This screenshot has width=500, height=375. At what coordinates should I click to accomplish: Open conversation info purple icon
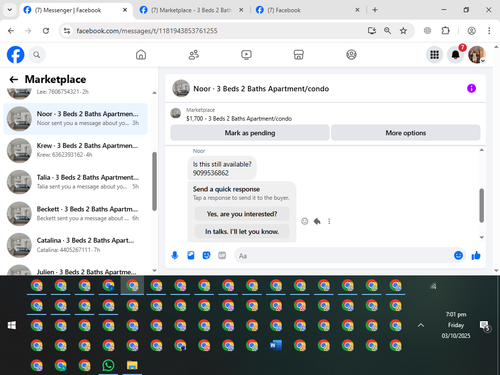pyautogui.click(x=471, y=88)
